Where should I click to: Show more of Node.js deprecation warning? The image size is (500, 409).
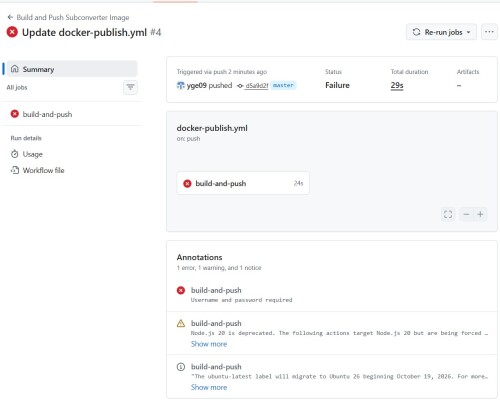click(209, 344)
